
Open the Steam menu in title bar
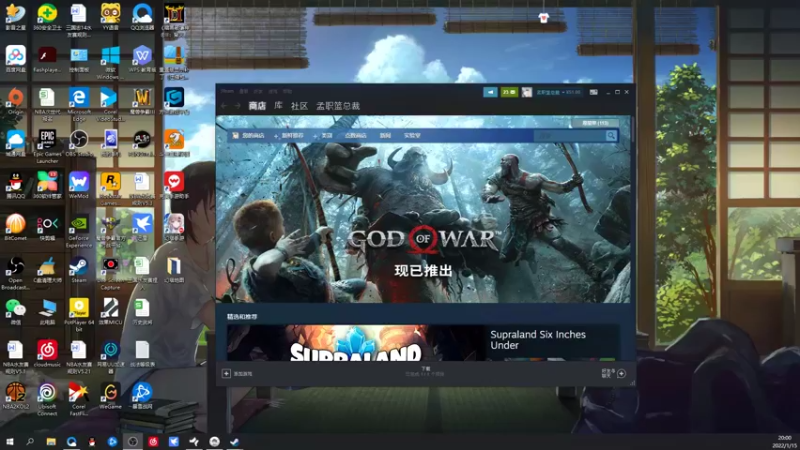(228, 91)
